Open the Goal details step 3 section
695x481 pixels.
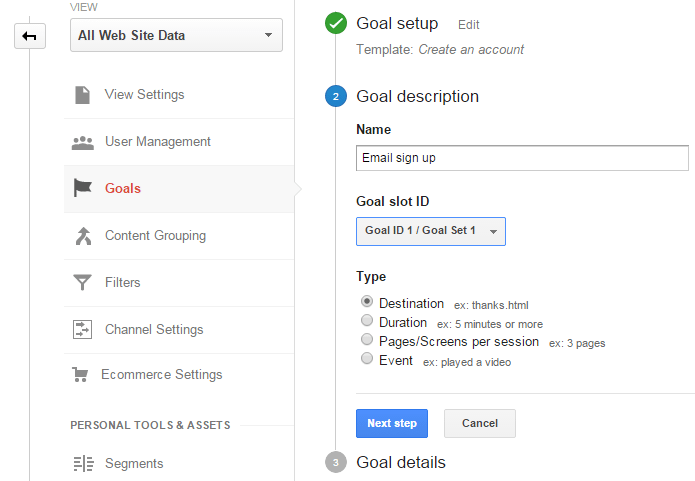(401, 462)
